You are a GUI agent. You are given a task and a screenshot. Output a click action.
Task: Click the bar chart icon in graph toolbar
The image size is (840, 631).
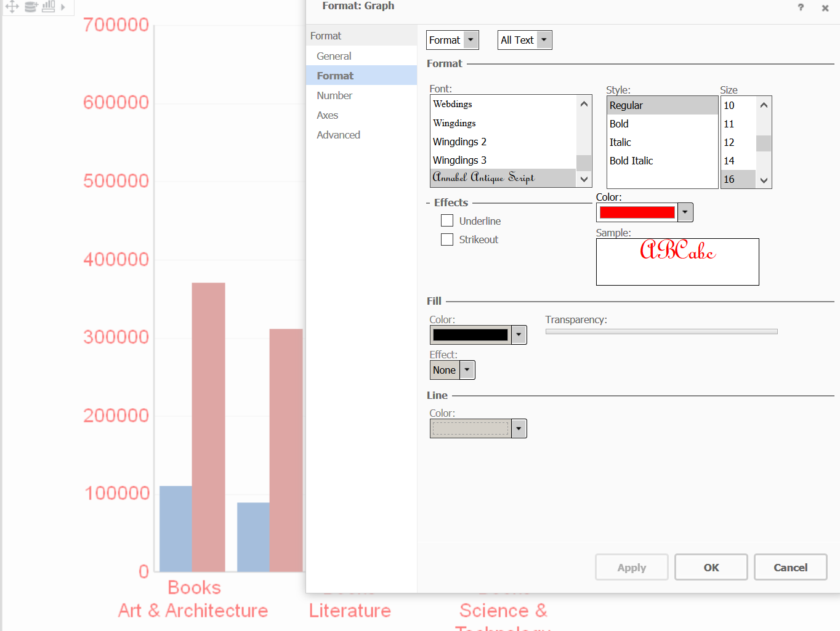click(x=49, y=7)
